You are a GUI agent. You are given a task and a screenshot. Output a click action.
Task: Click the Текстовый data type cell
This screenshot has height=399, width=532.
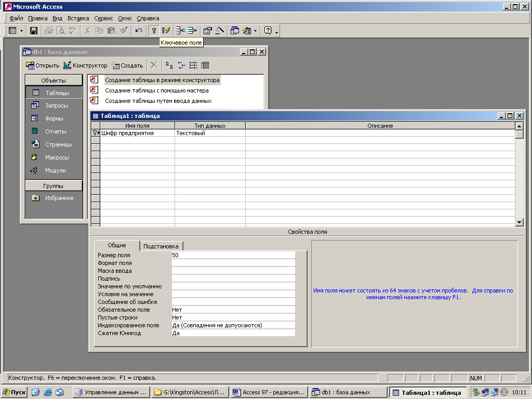[210, 133]
